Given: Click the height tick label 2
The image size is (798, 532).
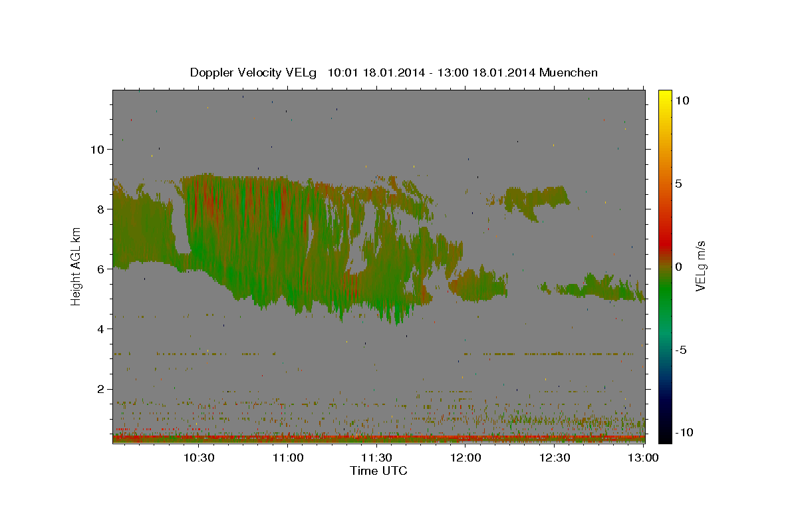Looking at the screenshot, I should [x=100, y=389].
